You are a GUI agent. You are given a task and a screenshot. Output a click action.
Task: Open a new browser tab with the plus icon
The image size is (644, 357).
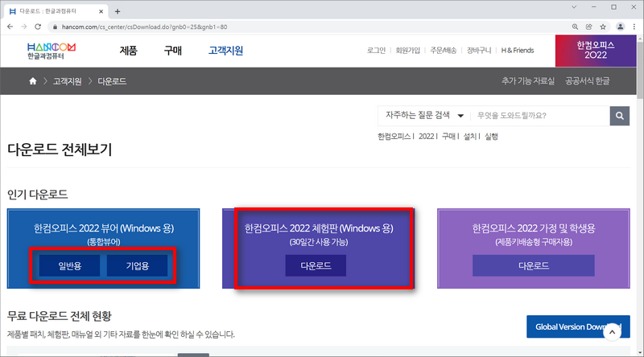[118, 11]
